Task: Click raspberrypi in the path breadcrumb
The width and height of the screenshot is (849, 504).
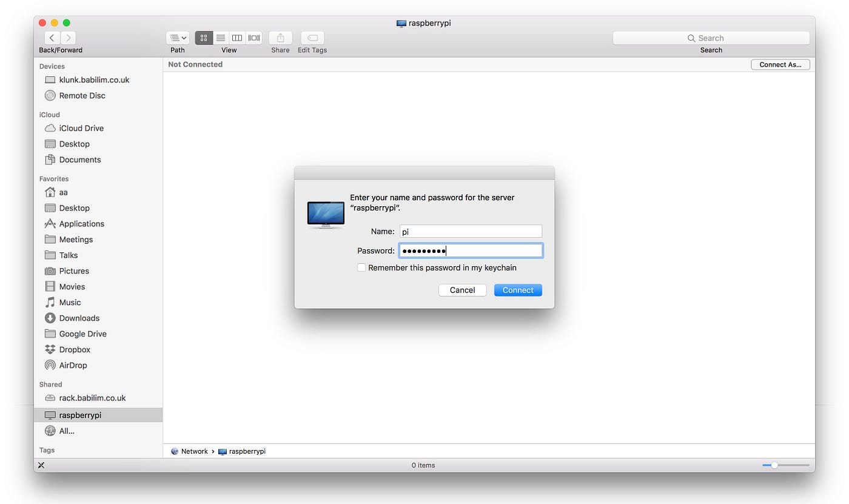Action: 247,451
